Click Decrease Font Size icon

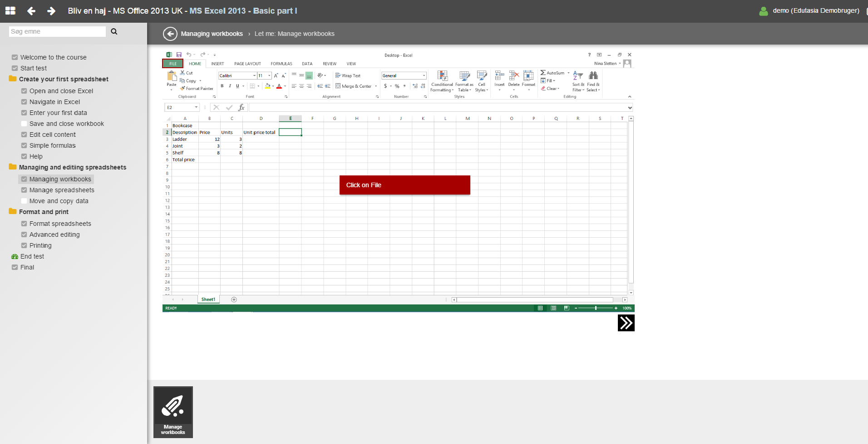pyautogui.click(x=284, y=76)
